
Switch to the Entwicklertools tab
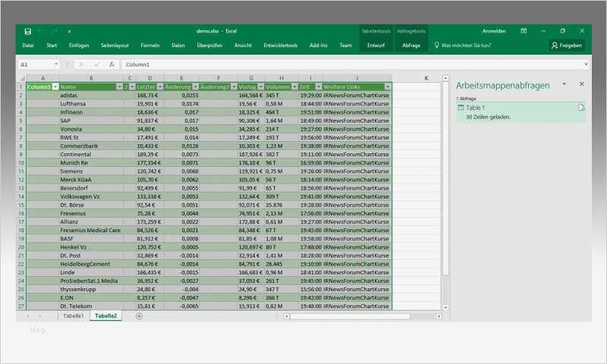pos(280,45)
